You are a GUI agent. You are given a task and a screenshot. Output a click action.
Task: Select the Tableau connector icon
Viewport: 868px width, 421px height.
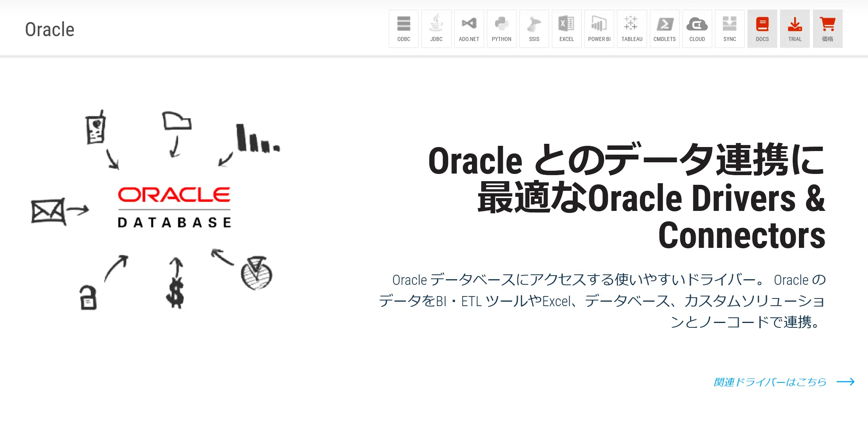[632, 29]
